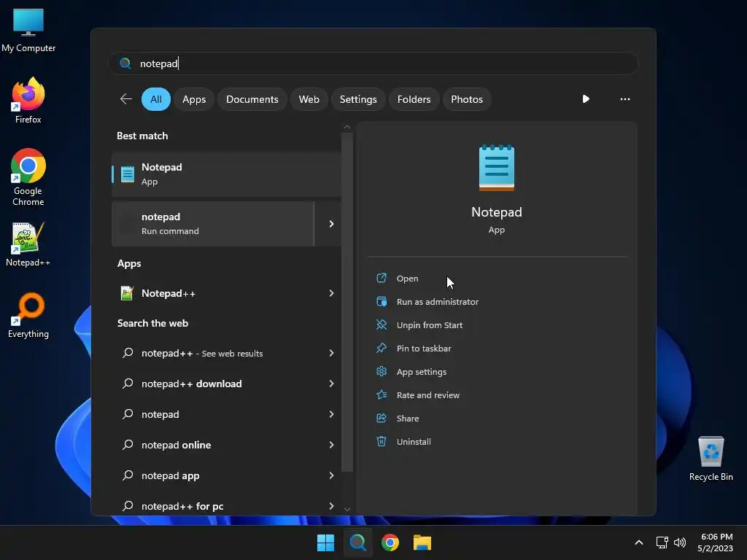747x560 pixels.
Task: Click the Uninstall trash icon
Action: tap(381, 441)
